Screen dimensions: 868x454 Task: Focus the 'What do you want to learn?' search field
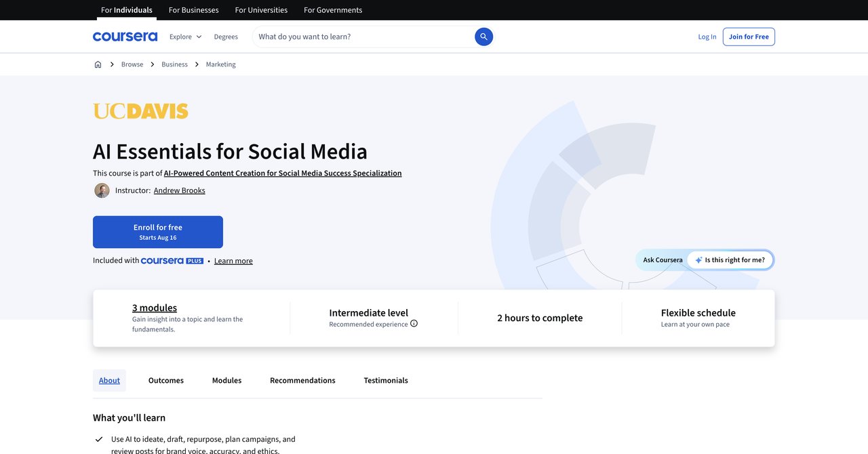363,37
